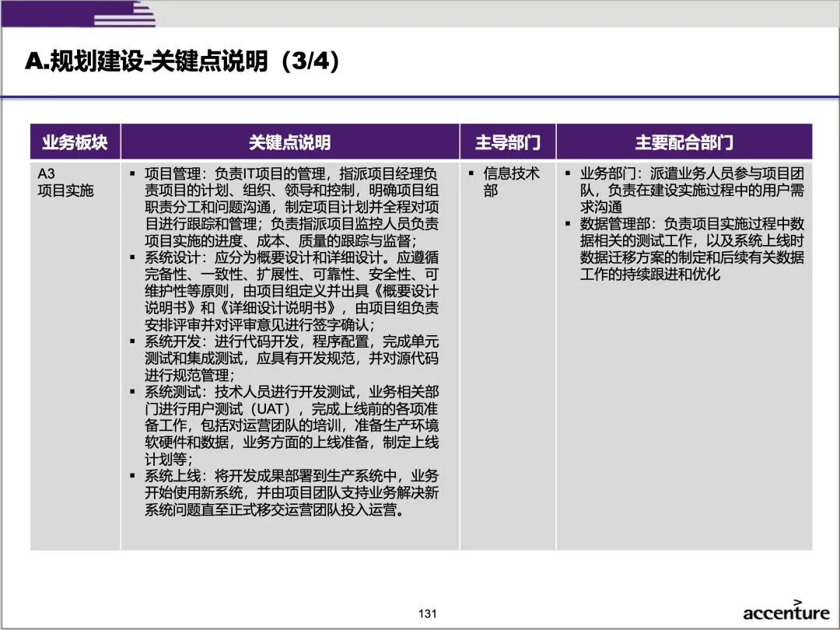
Task: Click the '业务部门' supporting department bullet
Action: click(x=685, y=191)
